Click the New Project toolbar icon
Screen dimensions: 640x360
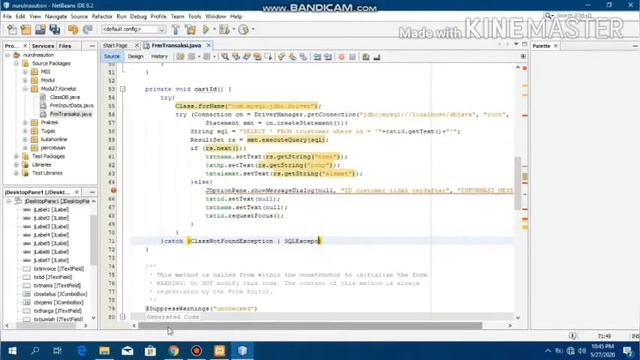point(26,29)
